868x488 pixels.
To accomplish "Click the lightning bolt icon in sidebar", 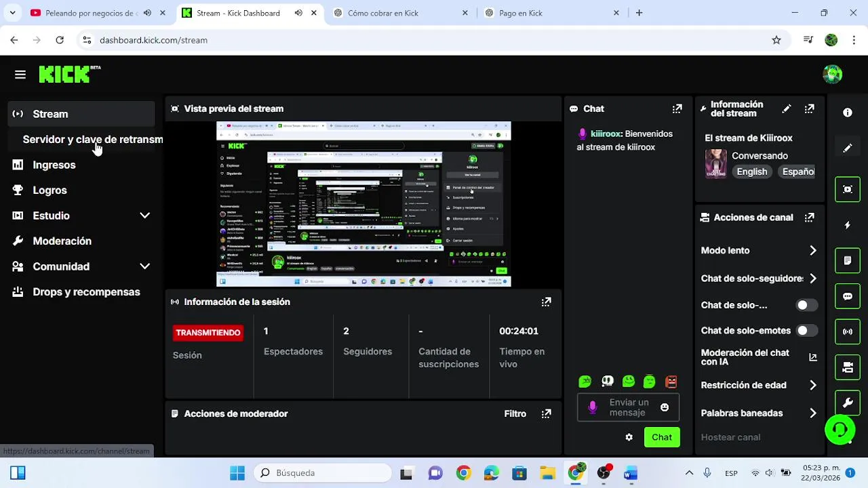I will click(848, 225).
